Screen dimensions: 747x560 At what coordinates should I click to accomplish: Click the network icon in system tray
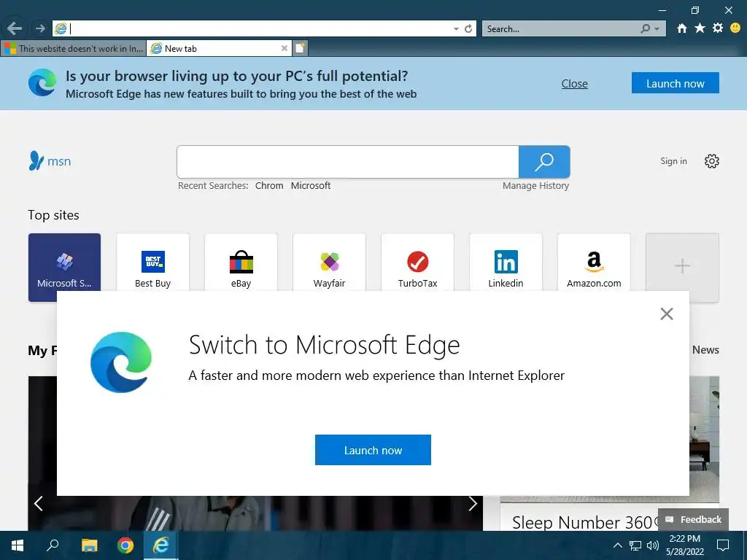[x=635, y=545]
